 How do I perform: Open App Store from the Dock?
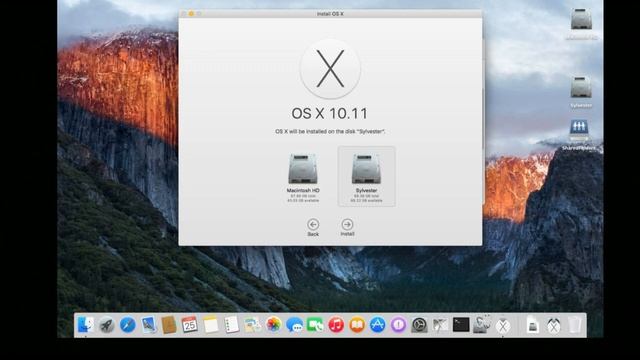pos(378,325)
